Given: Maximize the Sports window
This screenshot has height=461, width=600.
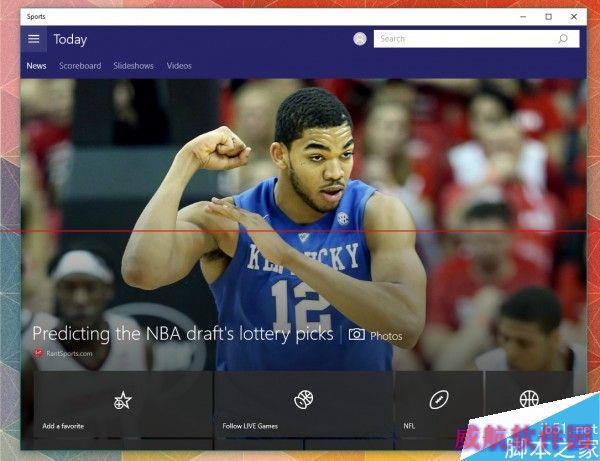Looking at the screenshot, I should click(x=548, y=17).
